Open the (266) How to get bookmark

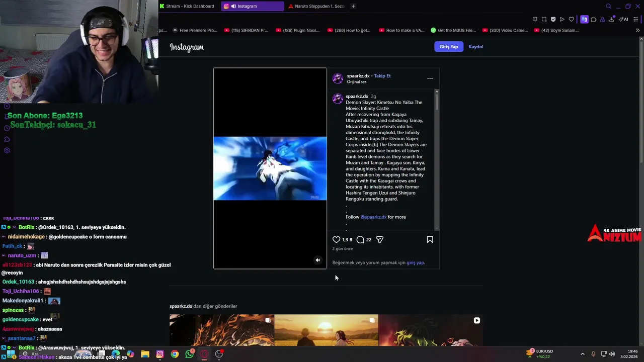pos(349,30)
